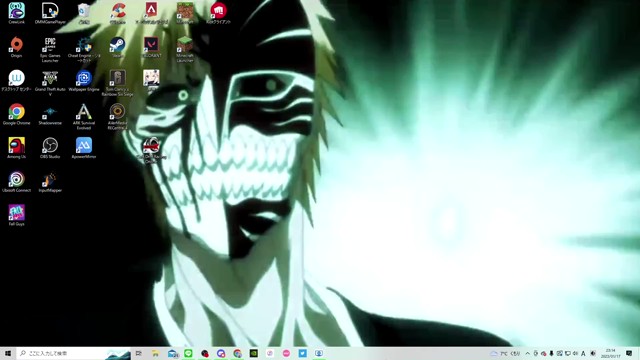The height and width of the screenshot is (360, 640).
Task: Open the clock and date flyout
Action: [x=611, y=353]
